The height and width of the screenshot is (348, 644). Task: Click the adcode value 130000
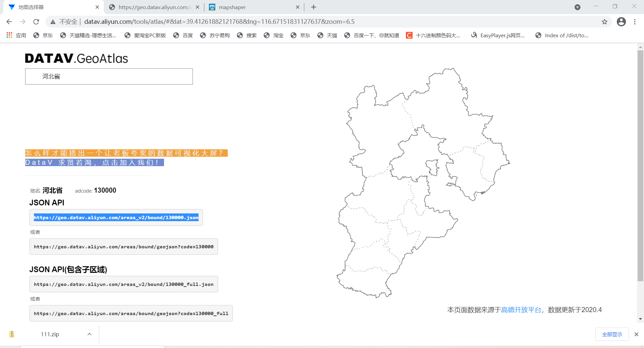(105, 190)
